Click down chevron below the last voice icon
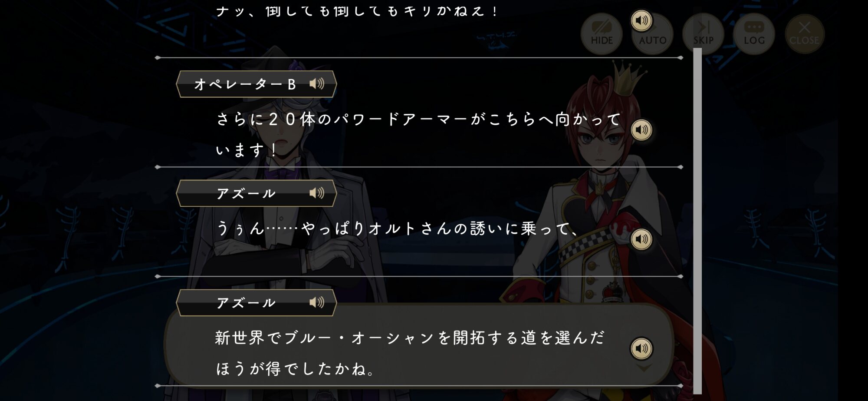868x401 pixels. 644,368
